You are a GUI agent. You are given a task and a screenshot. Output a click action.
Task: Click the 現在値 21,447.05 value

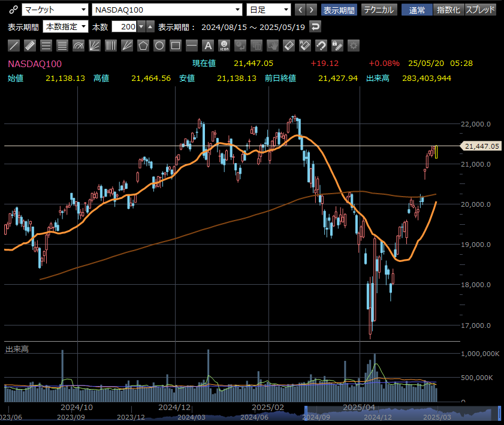click(253, 64)
